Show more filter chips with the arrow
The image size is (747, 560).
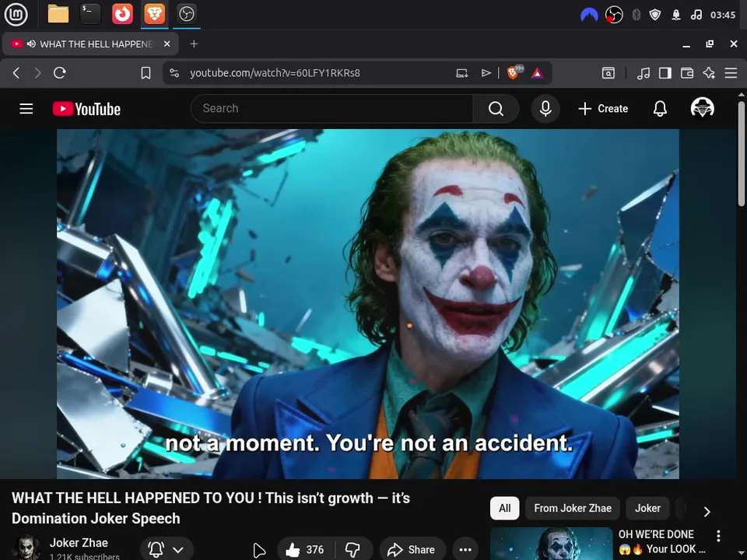[707, 512]
